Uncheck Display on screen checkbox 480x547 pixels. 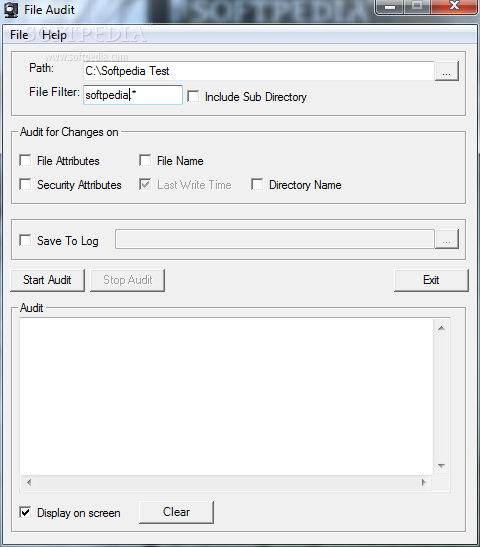tap(25, 512)
